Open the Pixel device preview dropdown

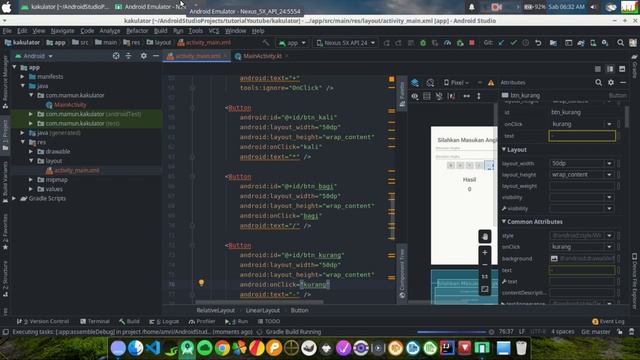[456, 82]
